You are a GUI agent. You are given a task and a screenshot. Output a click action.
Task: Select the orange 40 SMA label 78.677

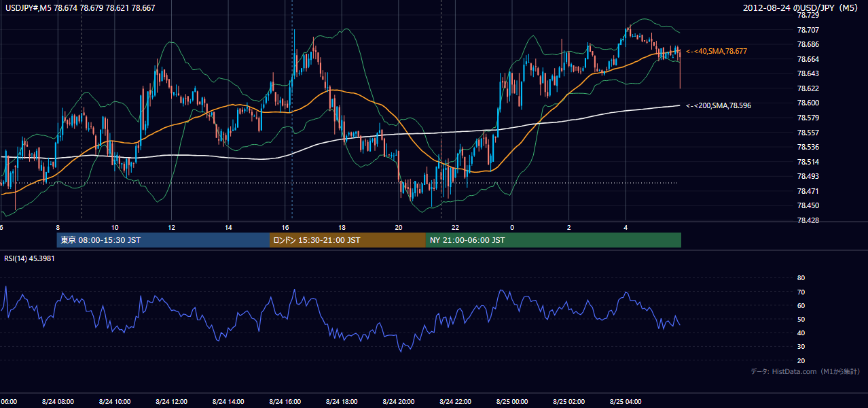pos(717,51)
